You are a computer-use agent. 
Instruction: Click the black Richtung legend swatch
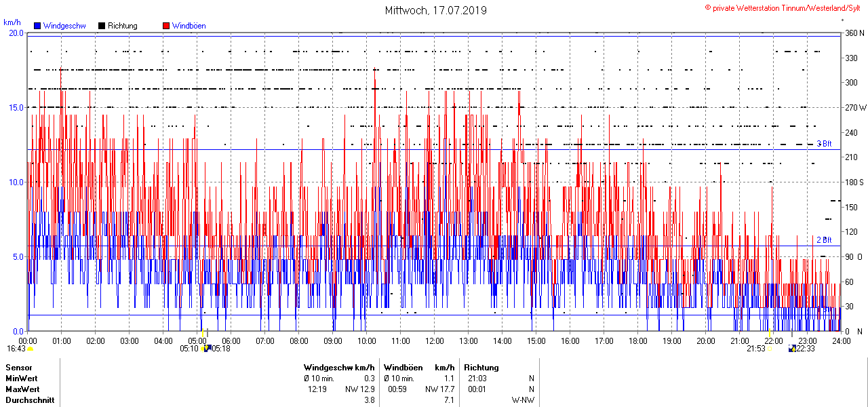[x=102, y=26]
